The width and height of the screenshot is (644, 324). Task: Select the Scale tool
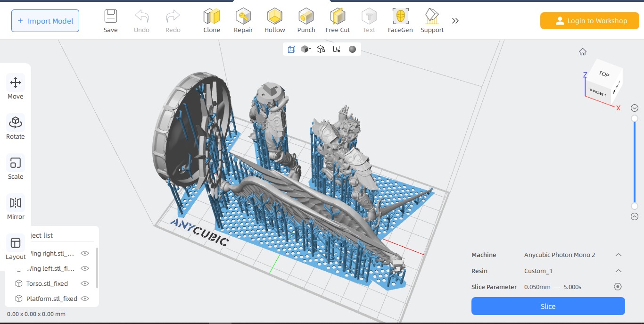16,167
